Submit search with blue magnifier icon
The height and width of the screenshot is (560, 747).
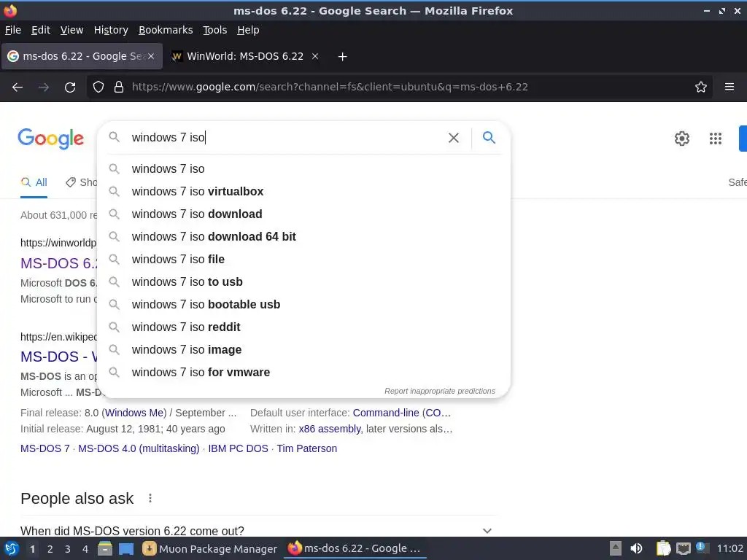coord(489,138)
